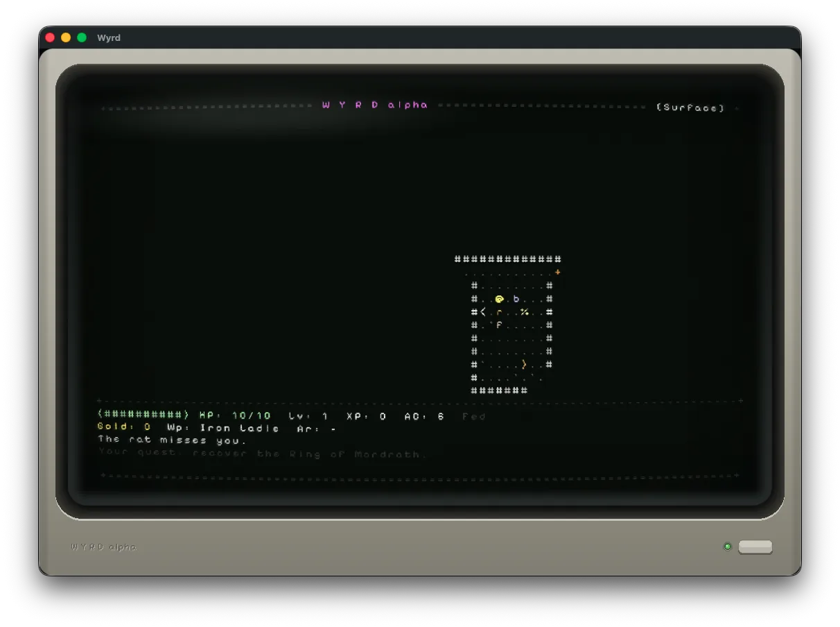Screen dimensions: 840x627
Task: Click the 'Ar: -' armor entry
Action: click(317, 428)
